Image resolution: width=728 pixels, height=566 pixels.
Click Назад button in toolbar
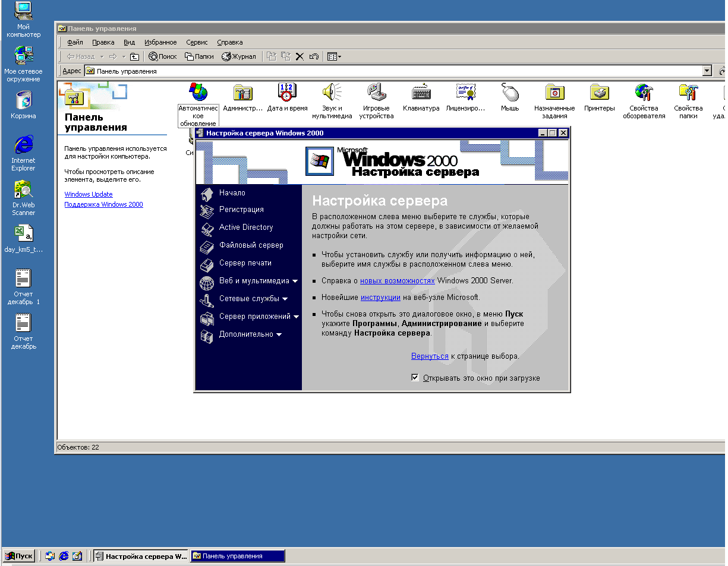80,56
